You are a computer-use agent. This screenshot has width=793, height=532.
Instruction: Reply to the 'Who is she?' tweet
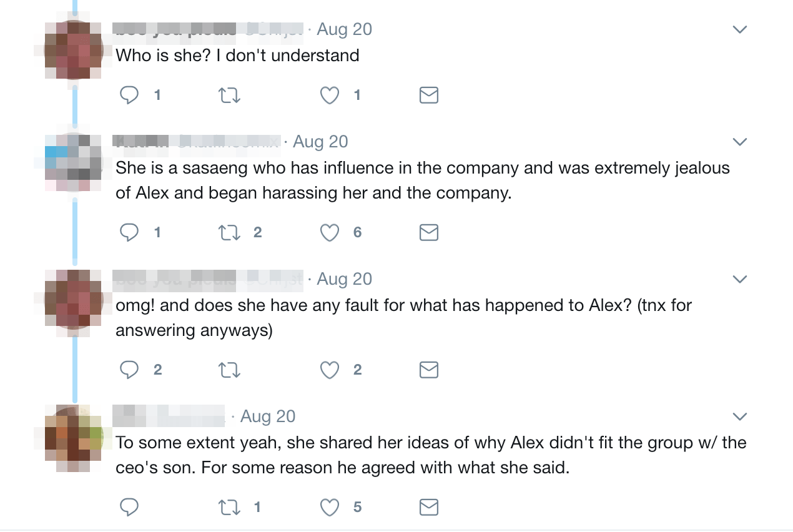pos(129,96)
